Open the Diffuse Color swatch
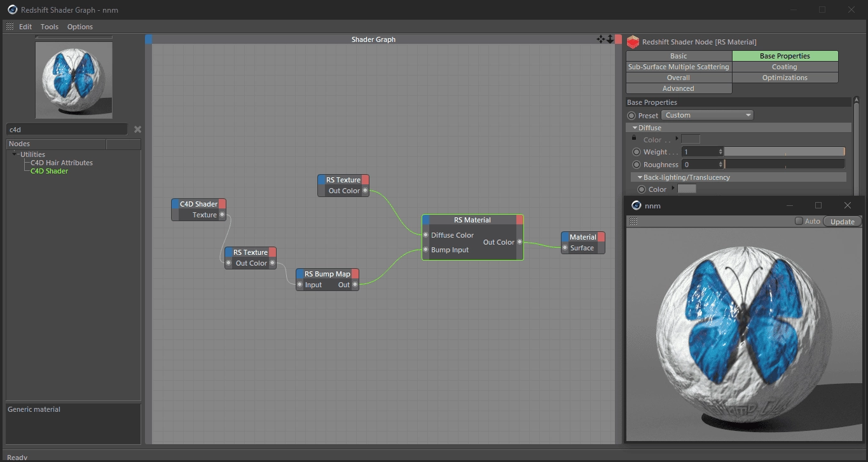 (x=691, y=139)
